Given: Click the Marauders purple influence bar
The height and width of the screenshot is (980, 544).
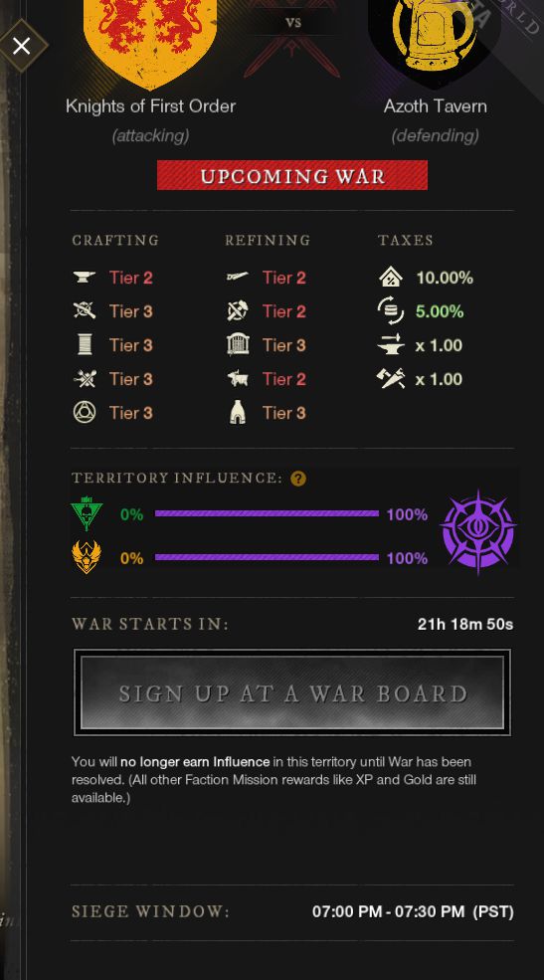Looking at the screenshot, I should pyautogui.click(x=267, y=513).
